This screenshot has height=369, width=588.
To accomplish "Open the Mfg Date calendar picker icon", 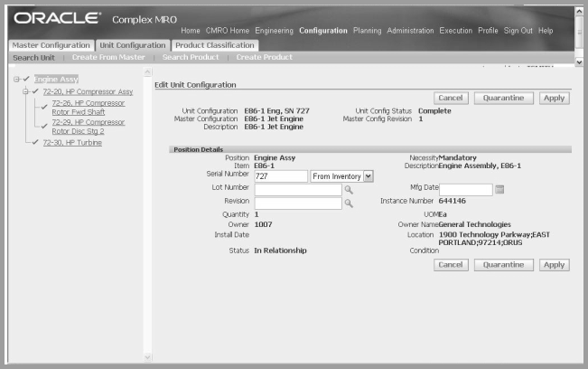I will [499, 189].
